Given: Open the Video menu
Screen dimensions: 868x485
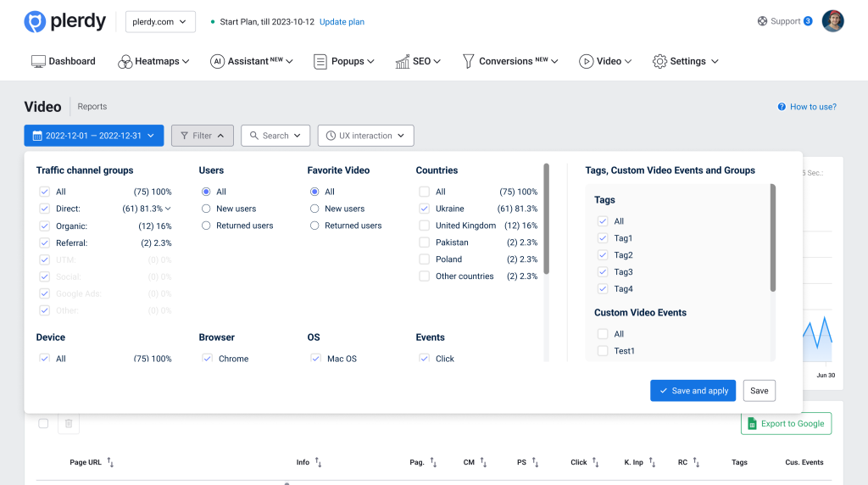Looking at the screenshot, I should click(605, 61).
